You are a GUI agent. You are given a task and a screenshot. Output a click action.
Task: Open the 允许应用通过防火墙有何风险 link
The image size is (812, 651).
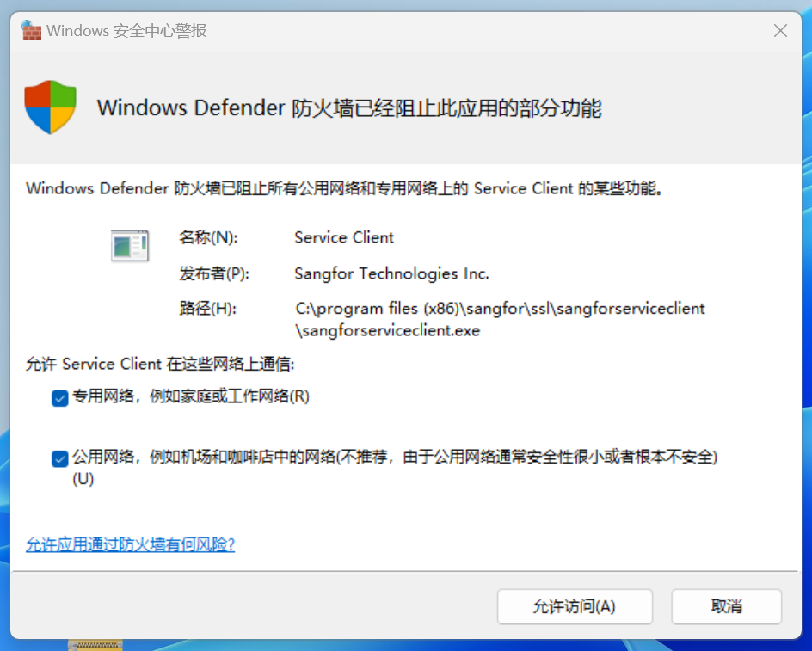tap(130, 544)
